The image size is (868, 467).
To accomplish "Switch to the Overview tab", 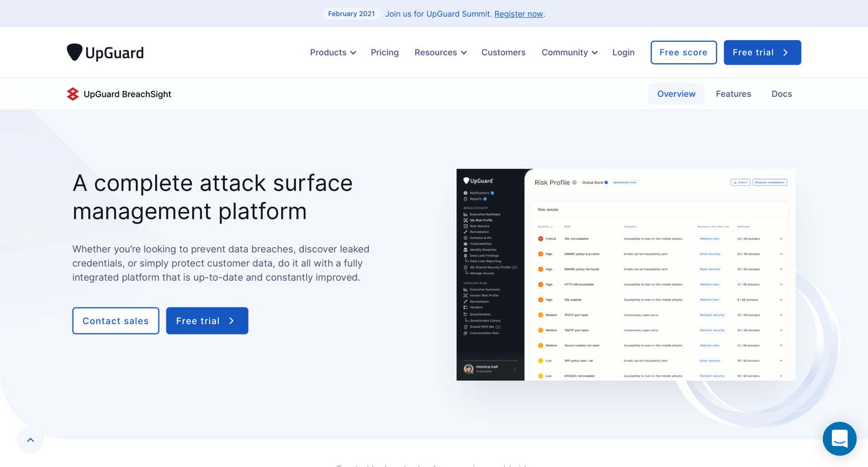I will 676,94.
